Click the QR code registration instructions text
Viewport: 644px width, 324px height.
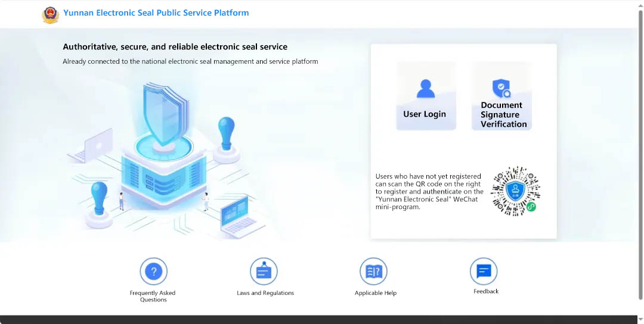point(429,192)
